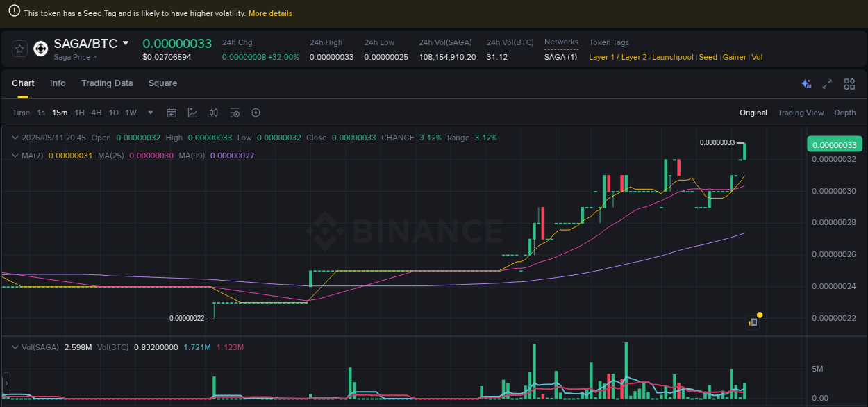Open the Seed token tag
The width and height of the screenshot is (868, 407).
coord(708,57)
